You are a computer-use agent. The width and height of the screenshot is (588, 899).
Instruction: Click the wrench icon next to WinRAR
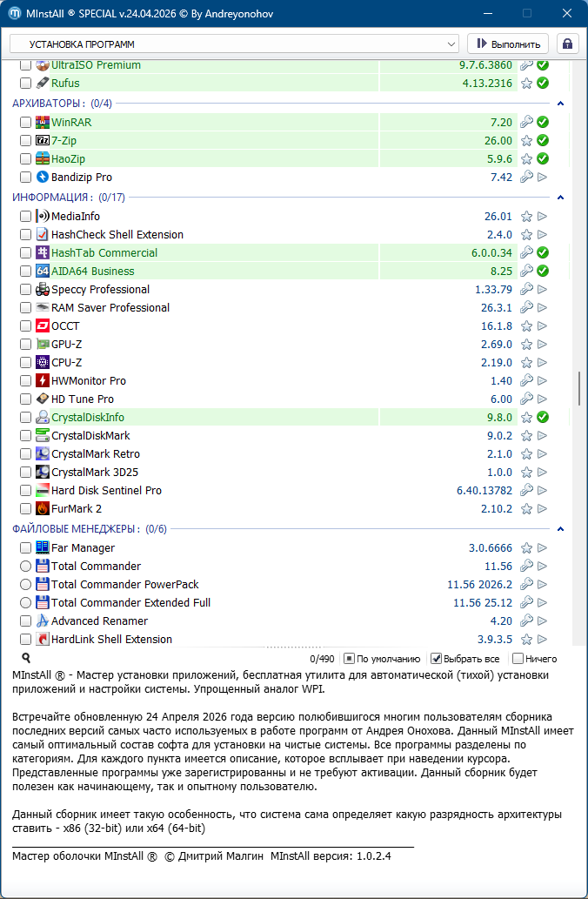point(526,123)
